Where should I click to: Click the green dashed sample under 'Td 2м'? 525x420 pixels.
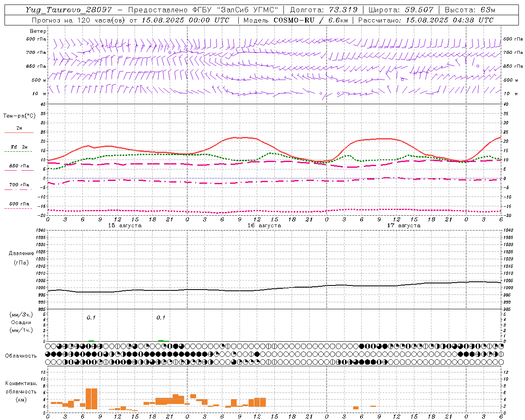click(18, 151)
